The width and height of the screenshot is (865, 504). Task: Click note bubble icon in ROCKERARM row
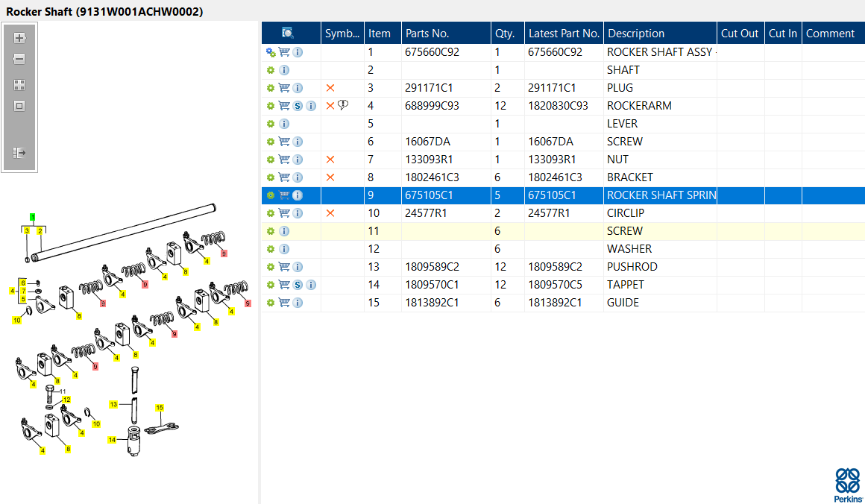(x=343, y=105)
